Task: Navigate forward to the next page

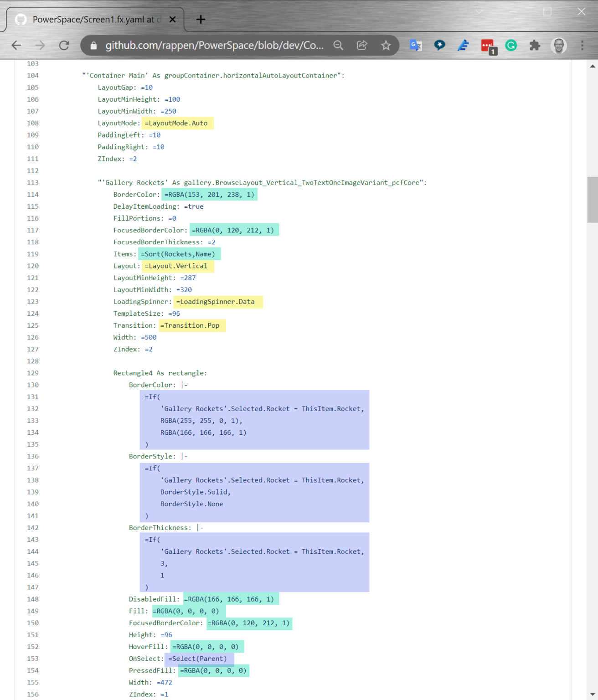Action: [40, 45]
